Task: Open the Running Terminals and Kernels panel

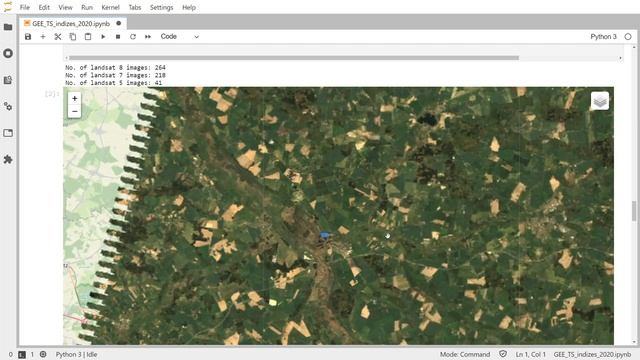Action: pyautogui.click(x=8, y=53)
